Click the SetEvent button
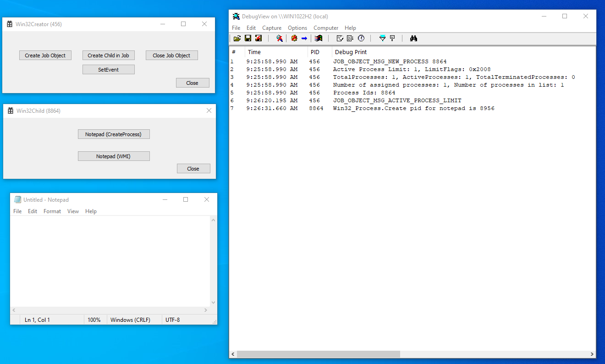 (109, 70)
